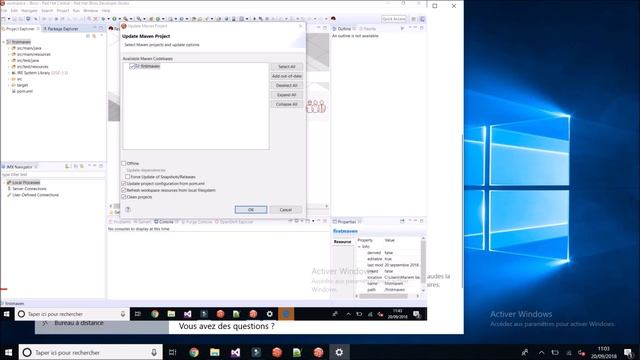
Task: Click the Deselect All button
Action: coord(287,85)
